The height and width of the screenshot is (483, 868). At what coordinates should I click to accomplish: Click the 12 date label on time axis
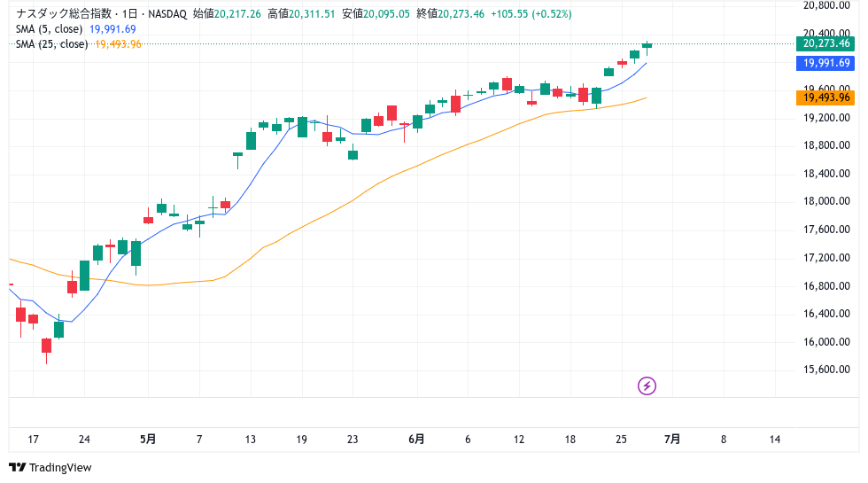(519, 440)
